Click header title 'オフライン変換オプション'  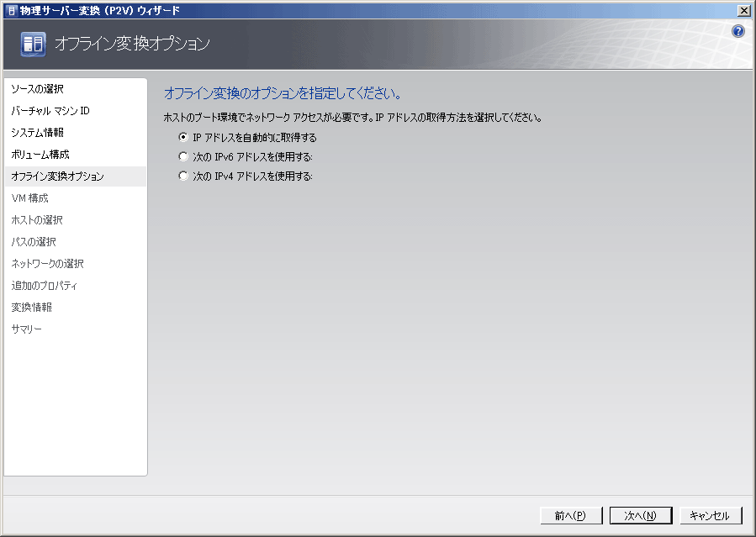pos(132,44)
